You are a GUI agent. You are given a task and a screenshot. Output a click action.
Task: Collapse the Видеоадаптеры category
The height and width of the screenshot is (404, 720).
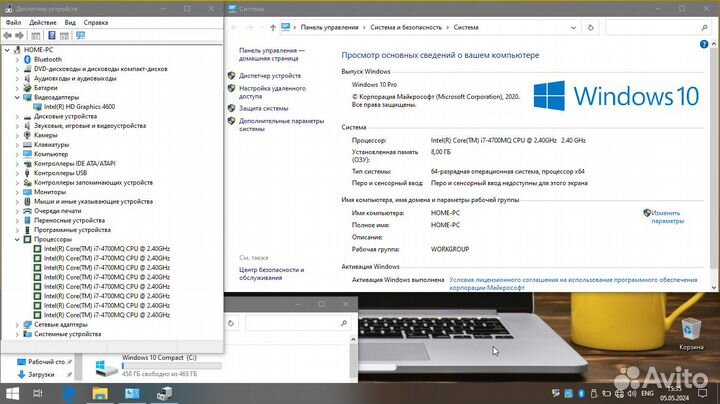(17, 97)
